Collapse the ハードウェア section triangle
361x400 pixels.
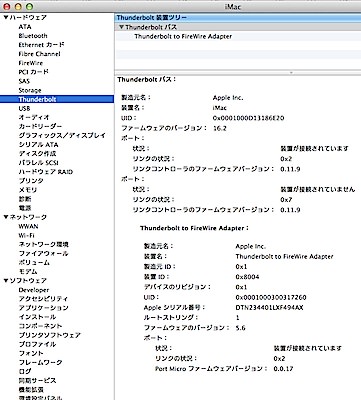6,17
